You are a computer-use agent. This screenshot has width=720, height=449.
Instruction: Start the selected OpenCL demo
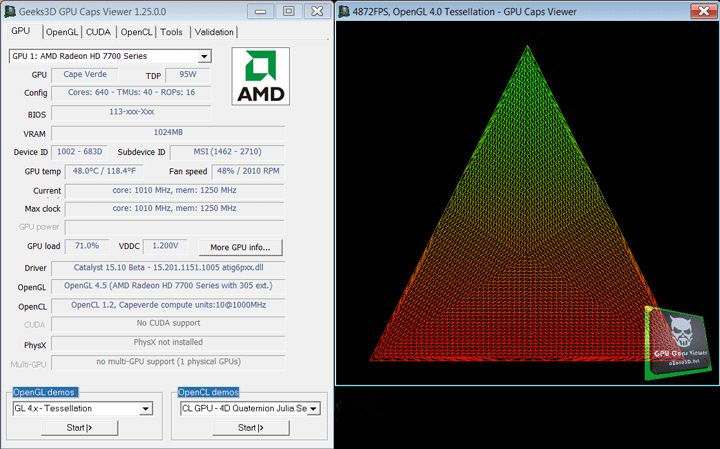(251, 428)
